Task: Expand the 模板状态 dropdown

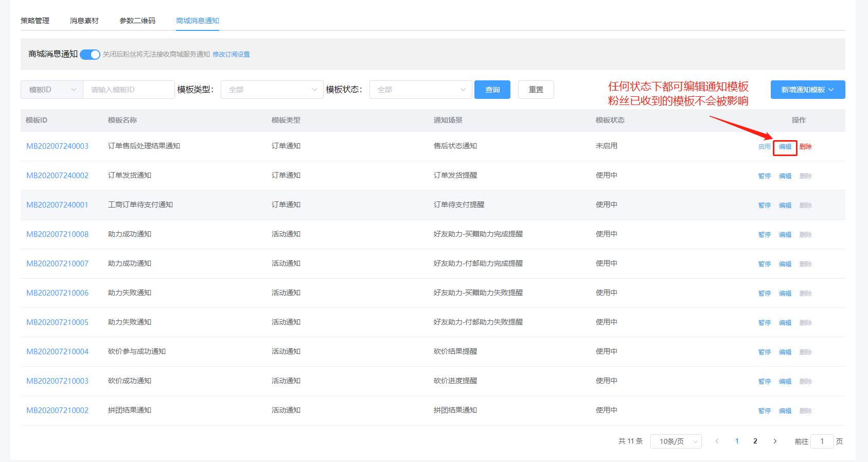Action: 420,90
